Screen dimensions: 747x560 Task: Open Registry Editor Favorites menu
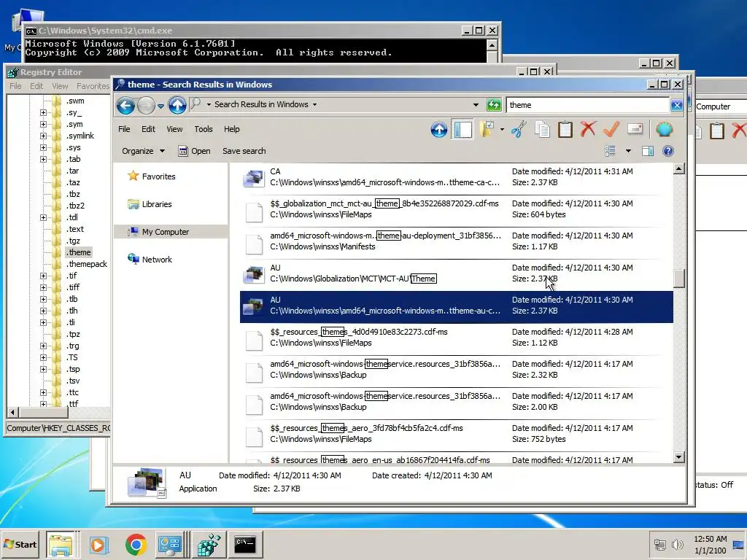pyautogui.click(x=93, y=86)
